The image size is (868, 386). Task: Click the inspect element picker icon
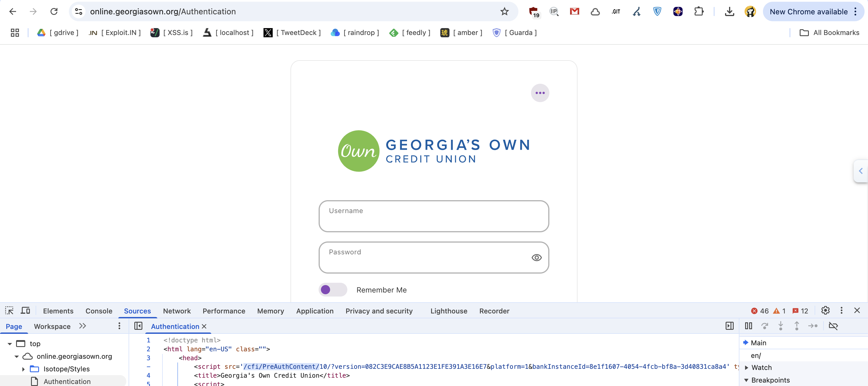tap(9, 311)
